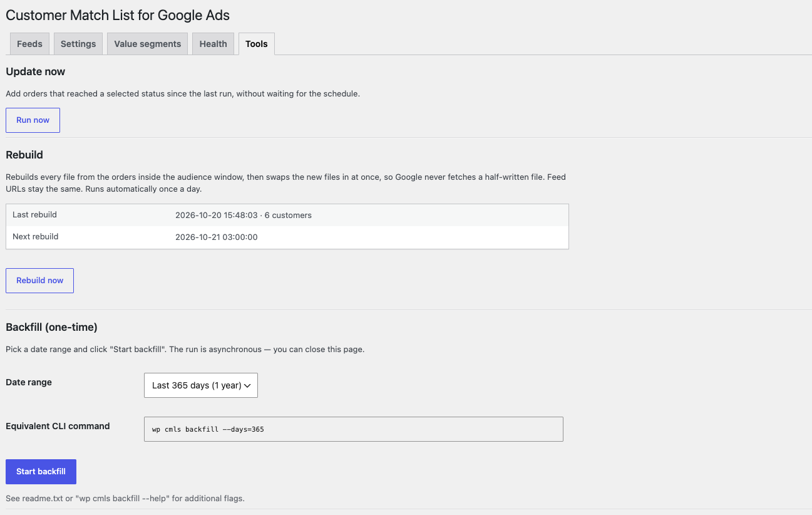Click the 'Pick a date range' instruction text
The height and width of the screenshot is (515, 812).
[x=185, y=350]
